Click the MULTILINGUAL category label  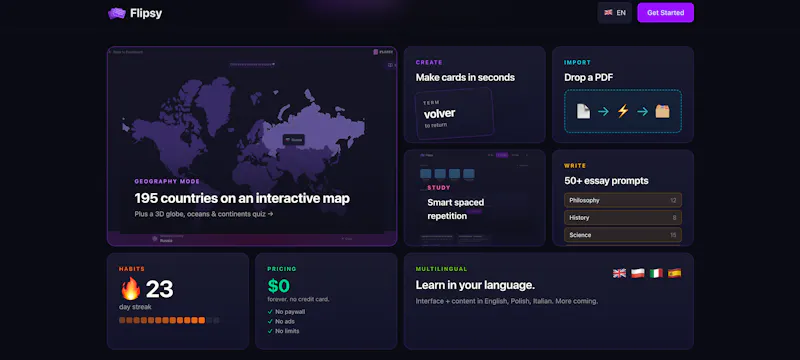point(441,269)
